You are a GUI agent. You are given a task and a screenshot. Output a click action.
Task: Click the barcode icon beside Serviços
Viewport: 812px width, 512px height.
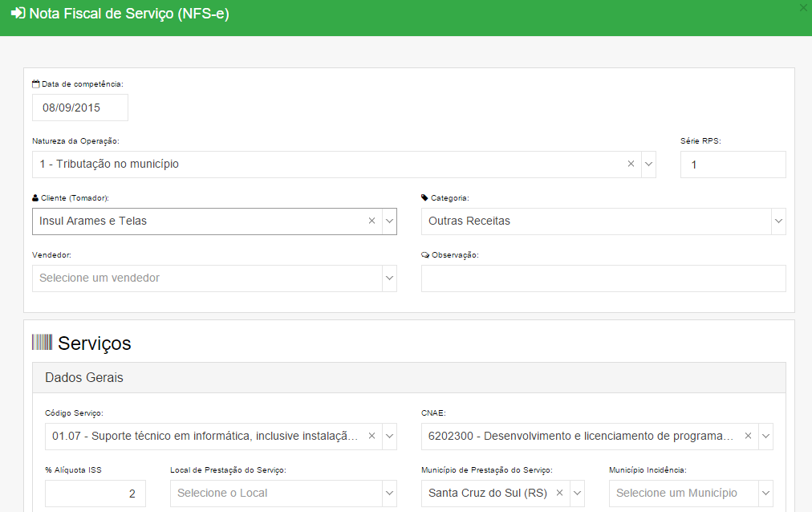[42, 342]
